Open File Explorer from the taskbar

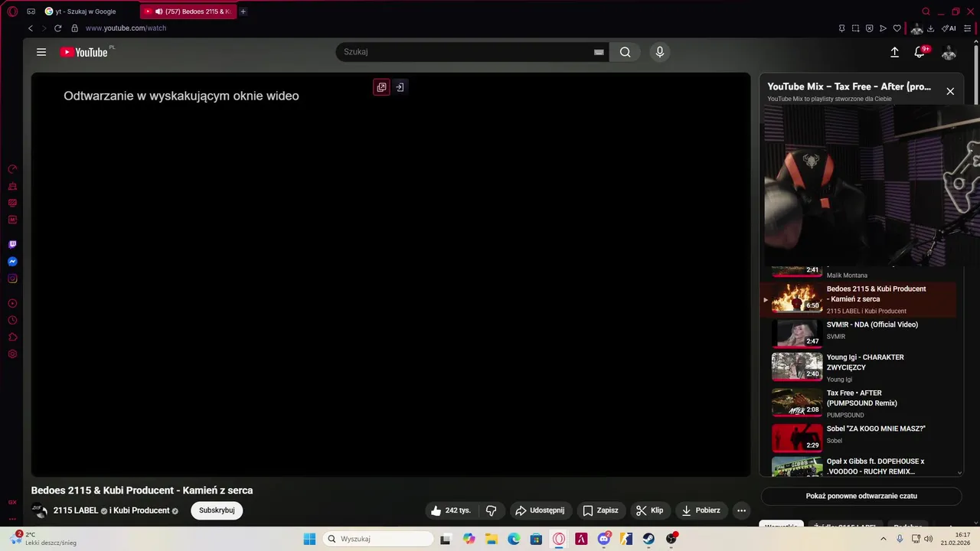pos(491,539)
